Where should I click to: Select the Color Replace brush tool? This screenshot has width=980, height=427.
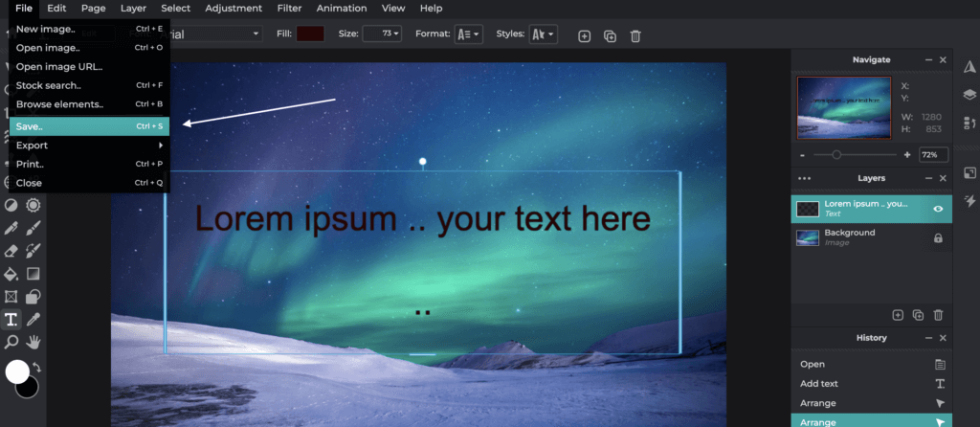click(x=33, y=251)
